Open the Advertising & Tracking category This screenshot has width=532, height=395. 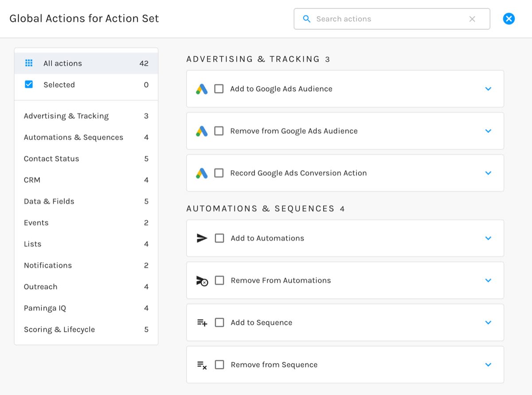pyautogui.click(x=86, y=116)
